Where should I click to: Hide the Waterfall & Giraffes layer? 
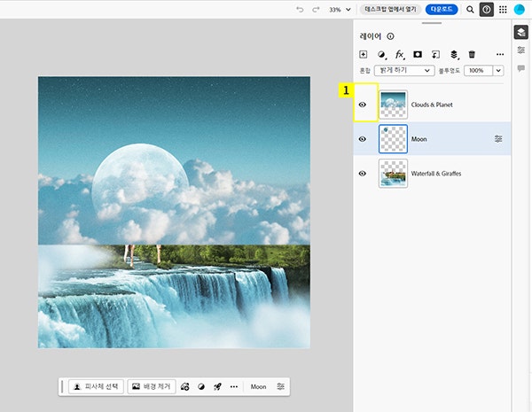363,174
